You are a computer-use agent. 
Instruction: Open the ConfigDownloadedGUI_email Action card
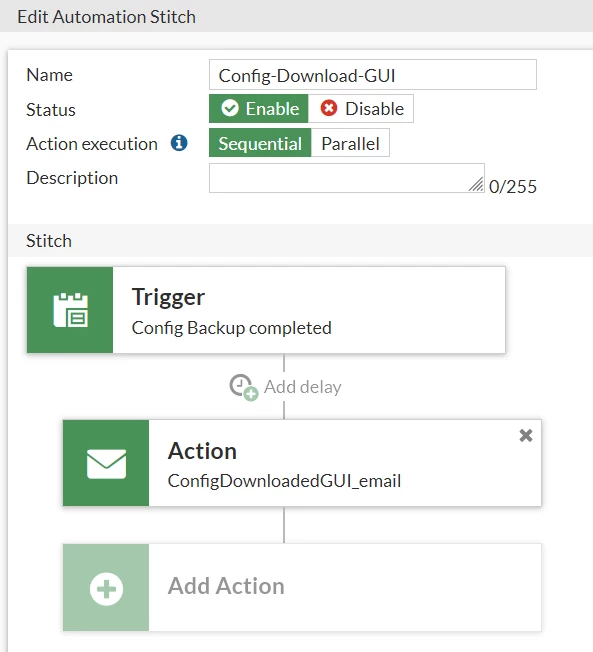point(302,463)
